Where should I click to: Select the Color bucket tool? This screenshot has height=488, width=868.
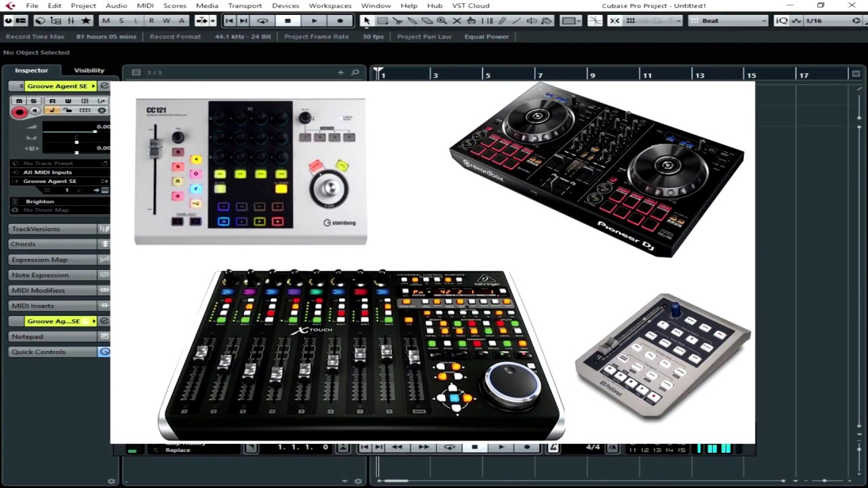(x=547, y=21)
